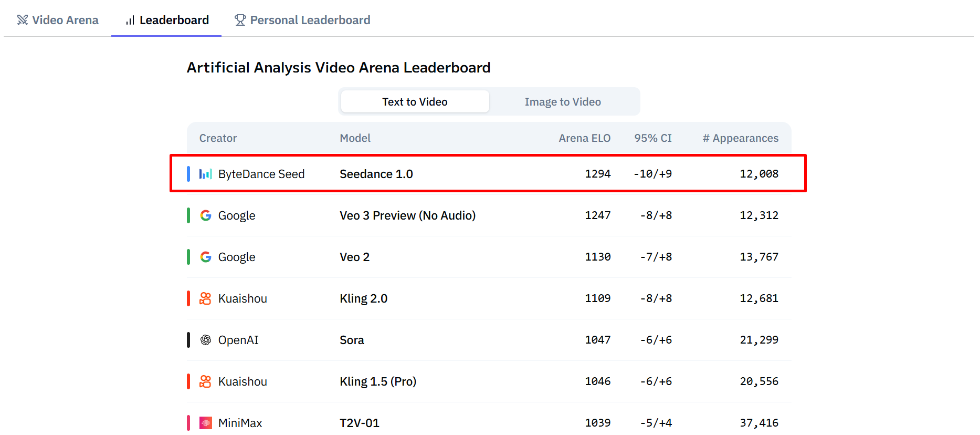This screenshot has width=980, height=435.
Task: Click confidence interval -5/+4
Action: pos(656,423)
